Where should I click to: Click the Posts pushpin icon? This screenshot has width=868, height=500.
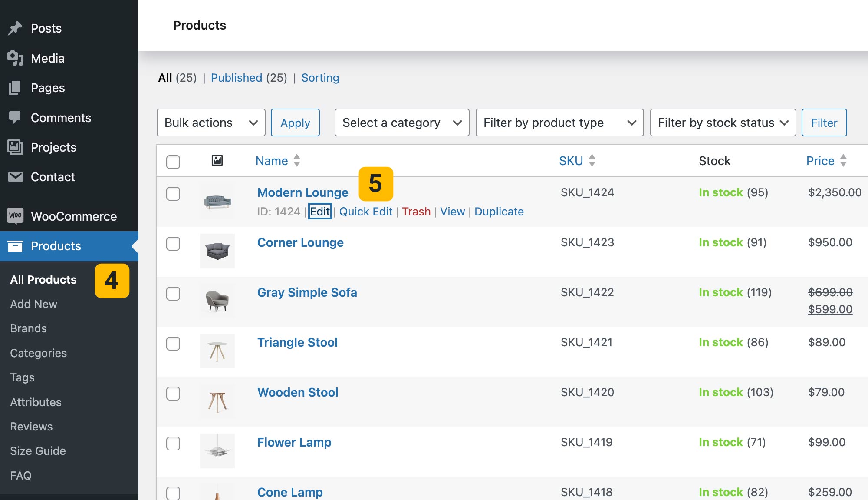pos(15,28)
